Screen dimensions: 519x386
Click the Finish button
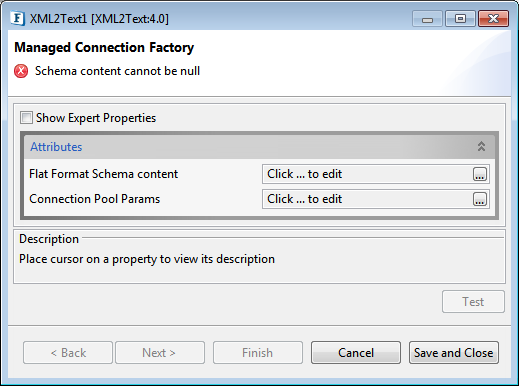click(258, 353)
